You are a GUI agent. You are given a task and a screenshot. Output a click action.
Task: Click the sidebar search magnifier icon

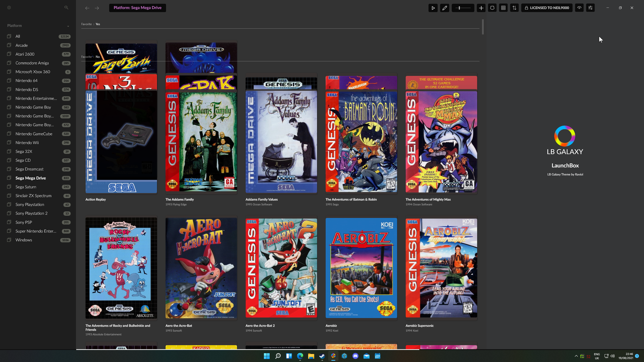click(x=66, y=8)
